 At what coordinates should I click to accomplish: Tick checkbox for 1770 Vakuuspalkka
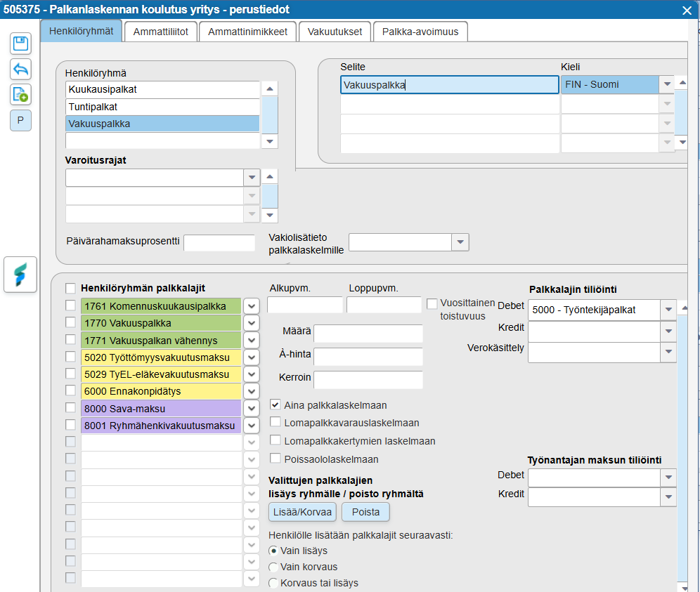pyautogui.click(x=70, y=322)
